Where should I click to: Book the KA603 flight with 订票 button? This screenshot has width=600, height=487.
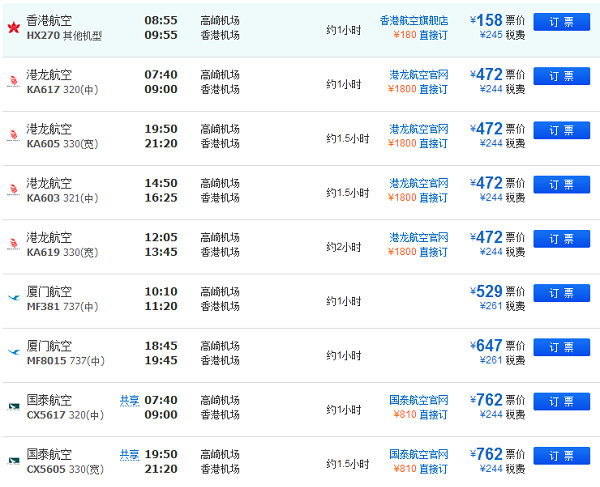(x=561, y=184)
